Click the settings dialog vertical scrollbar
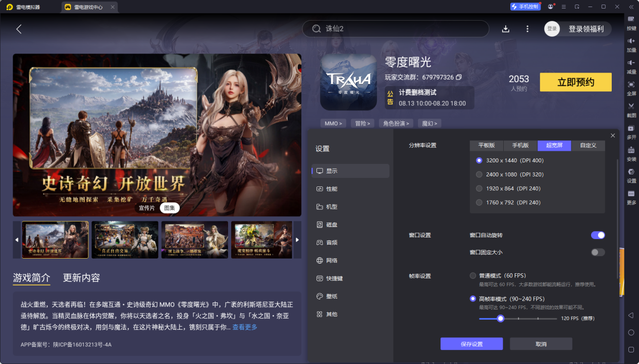Screen dimensions: 639x364 coord(617,219)
